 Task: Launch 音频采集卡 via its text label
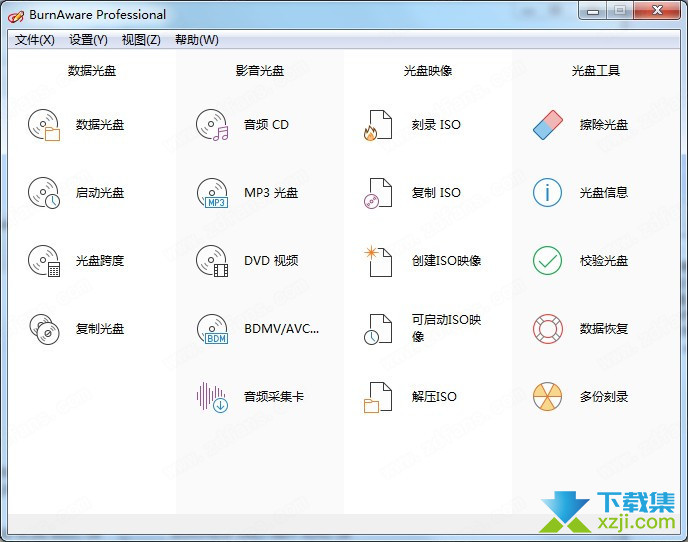274,397
